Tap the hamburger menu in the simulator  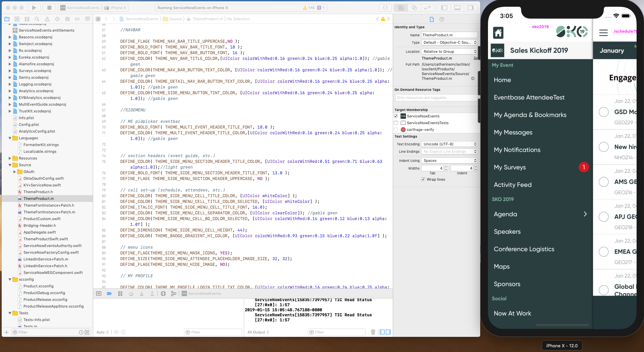603,33
